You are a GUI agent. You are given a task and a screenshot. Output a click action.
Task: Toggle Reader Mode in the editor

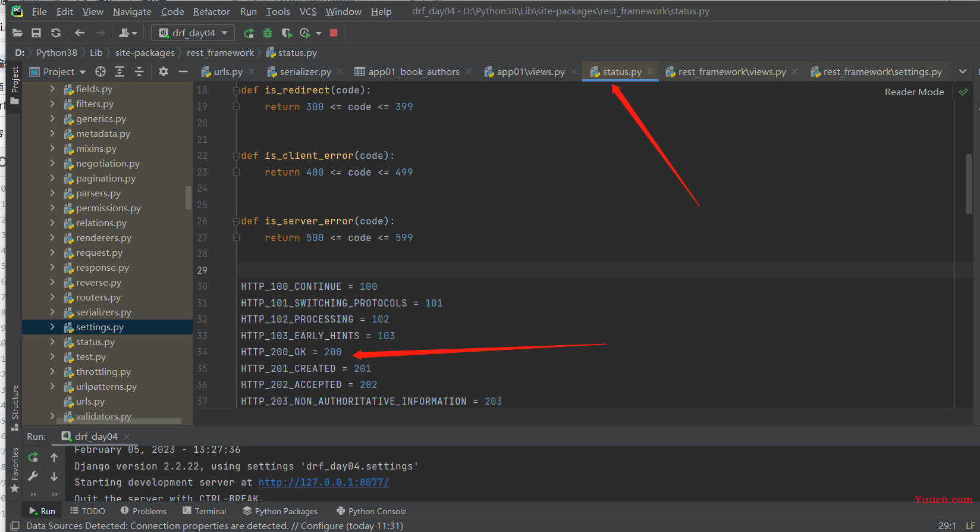[x=914, y=92]
